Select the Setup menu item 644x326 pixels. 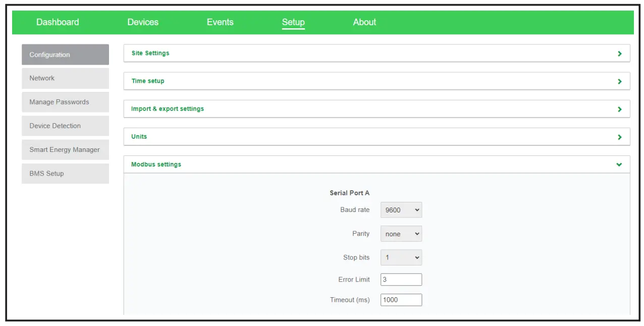coord(293,22)
